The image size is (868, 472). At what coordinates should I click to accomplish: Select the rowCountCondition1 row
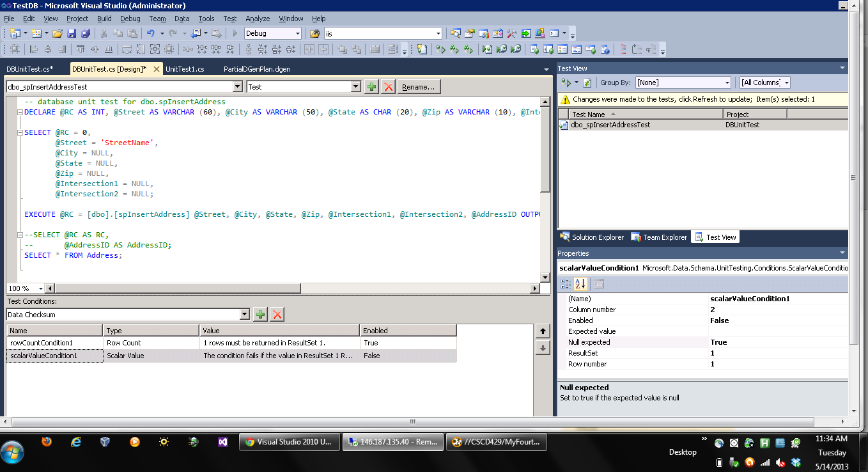point(54,343)
